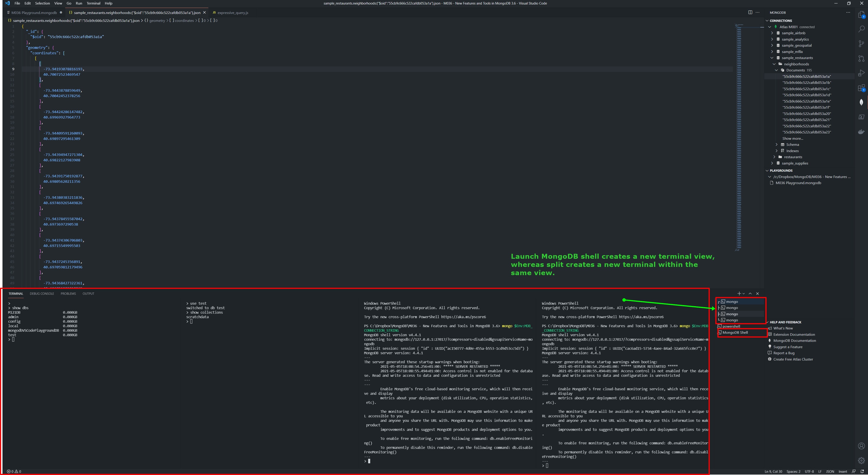Screen dimensions: 868x475
Task: Open the launch profile dropdown beside plus
Action: click(x=744, y=294)
